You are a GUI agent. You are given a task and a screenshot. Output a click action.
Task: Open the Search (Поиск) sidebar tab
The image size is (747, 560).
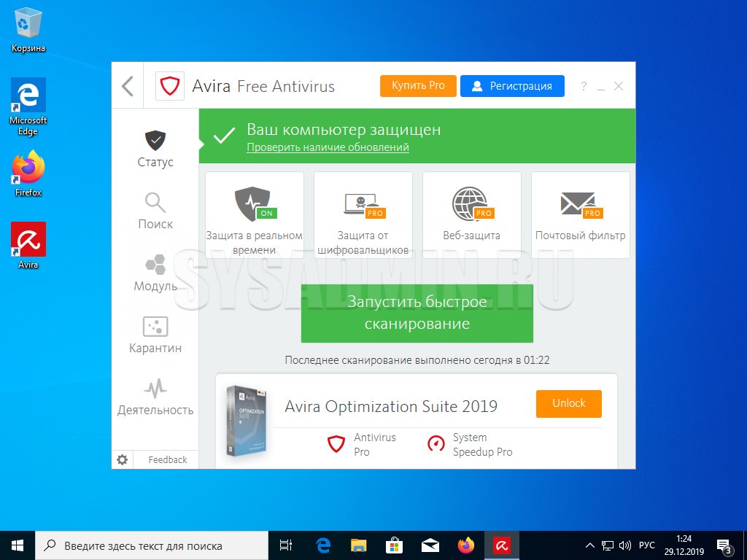[155, 211]
